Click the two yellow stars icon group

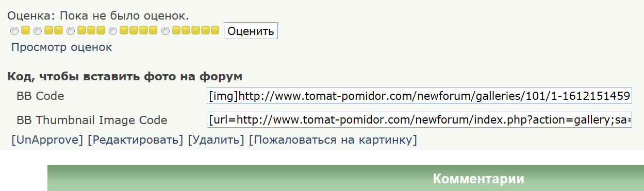tap(54, 30)
